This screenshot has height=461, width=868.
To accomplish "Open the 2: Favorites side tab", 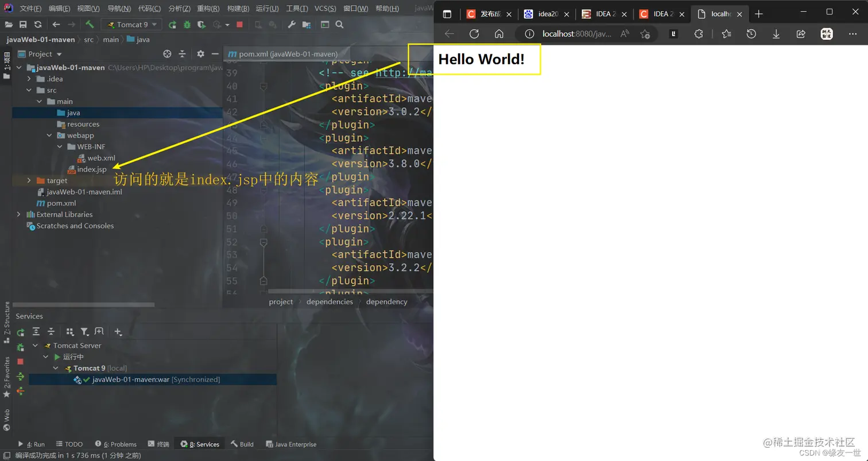I will point(7,377).
